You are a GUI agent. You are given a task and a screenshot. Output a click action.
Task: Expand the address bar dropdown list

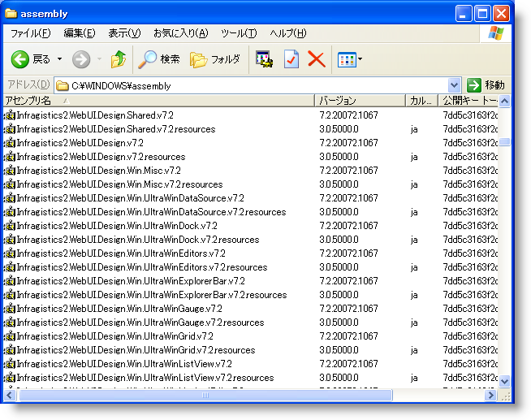(454, 85)
